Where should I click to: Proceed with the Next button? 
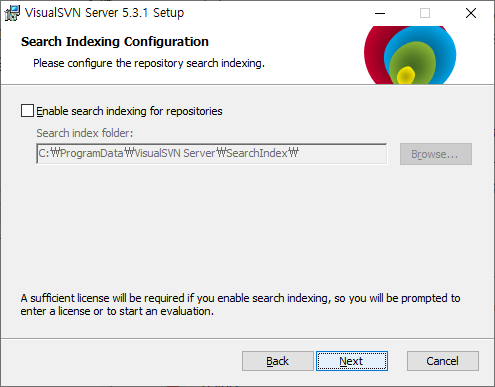point(352,361)
